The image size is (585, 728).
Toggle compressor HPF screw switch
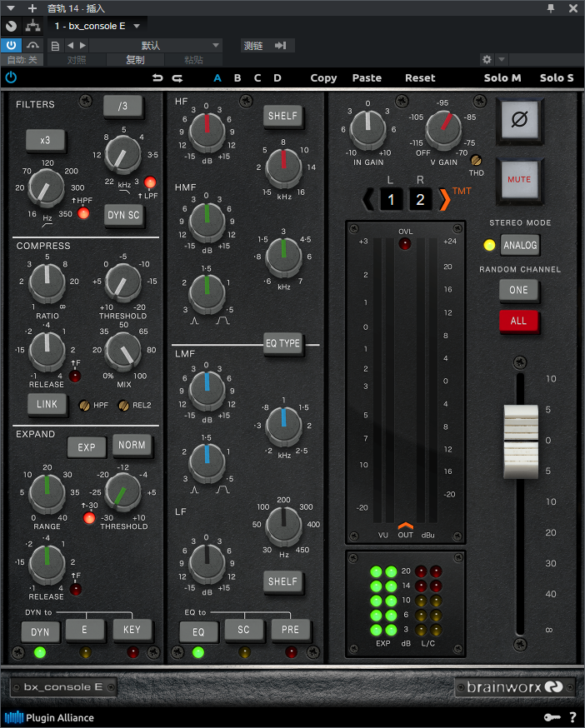84,406
